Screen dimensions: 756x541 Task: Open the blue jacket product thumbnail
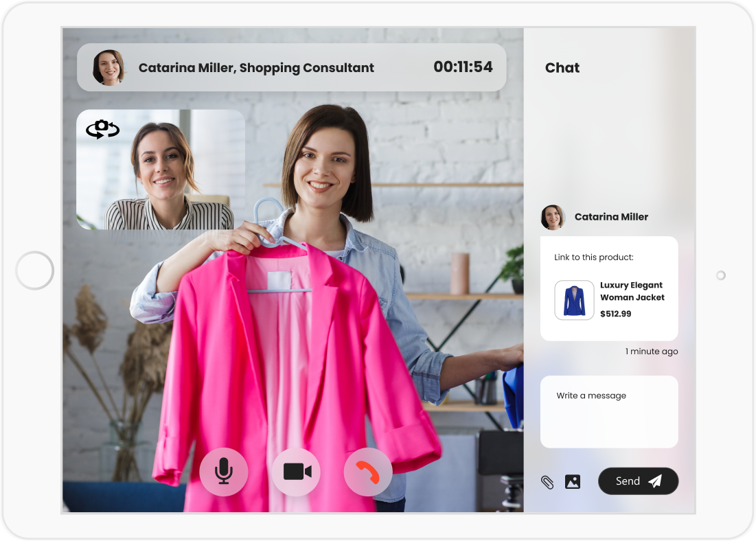574,300
